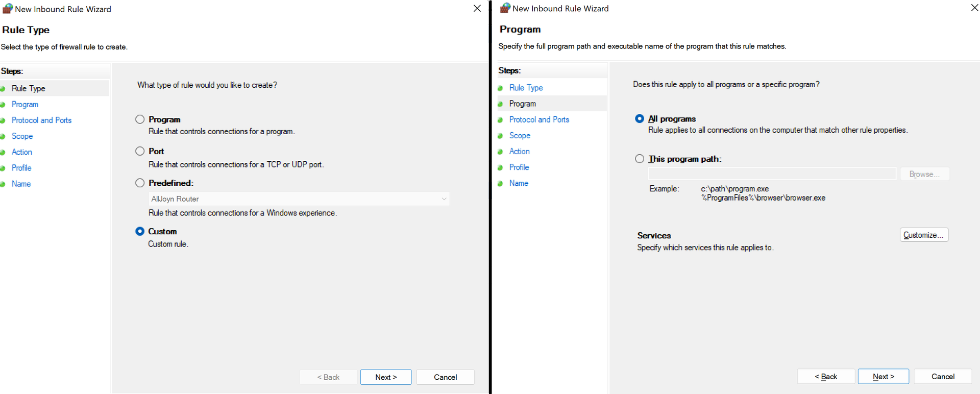
Task: Click the program path text field
Action: (772, 174)
